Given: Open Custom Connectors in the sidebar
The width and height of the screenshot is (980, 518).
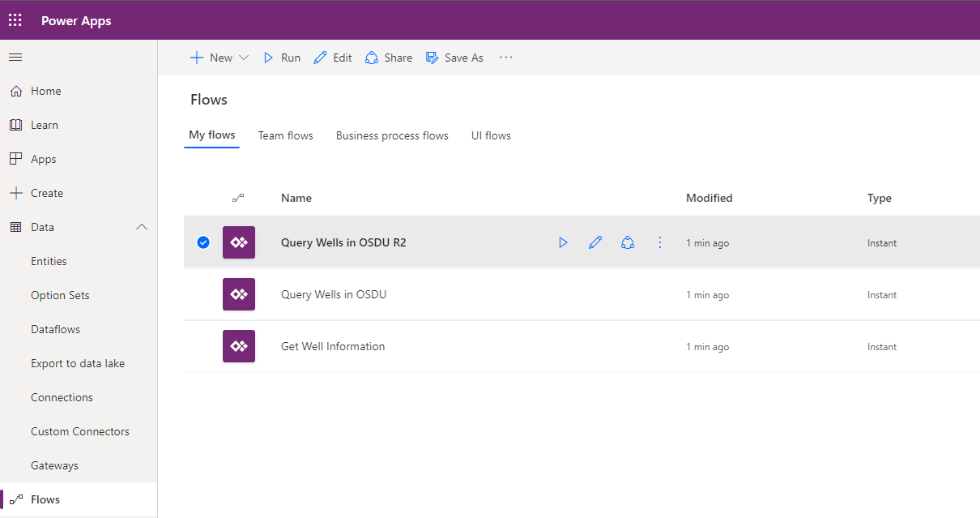Looking at the screenshot, I should tap(80, 431).
